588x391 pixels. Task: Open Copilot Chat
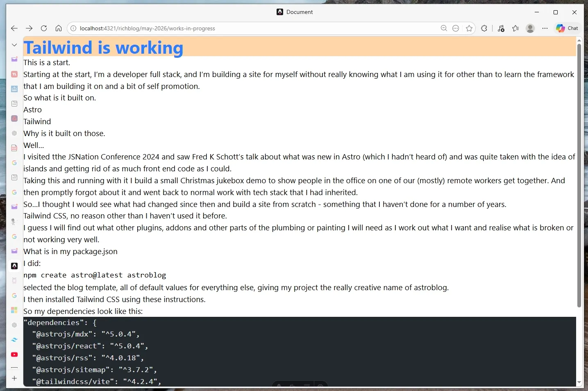[568, 28]
